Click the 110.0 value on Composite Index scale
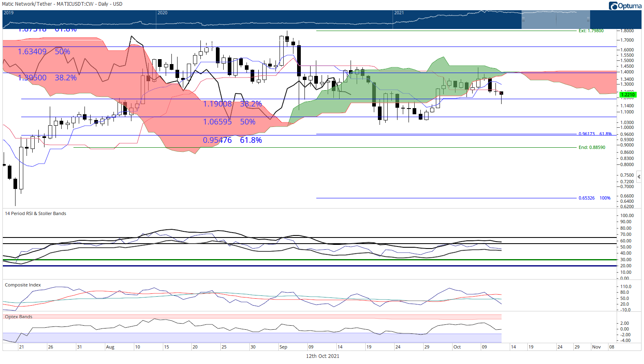 tap(626, 286)
